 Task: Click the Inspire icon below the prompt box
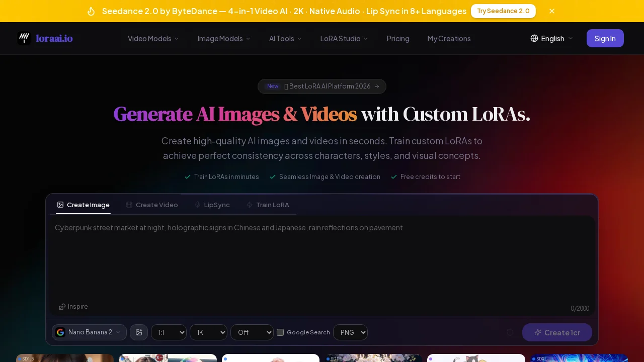pos(62,307)
